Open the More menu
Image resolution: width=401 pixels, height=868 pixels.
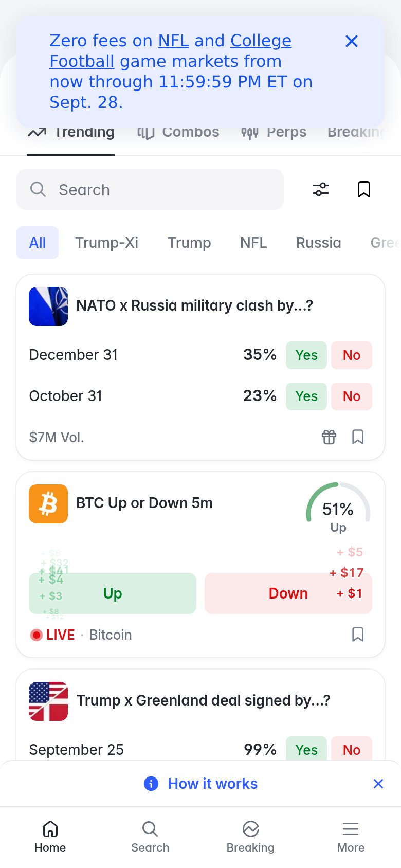351,837
